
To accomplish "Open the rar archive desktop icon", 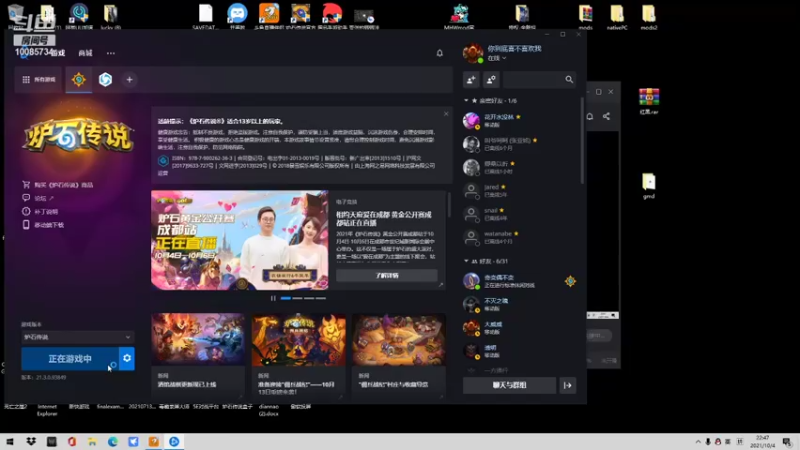I will pos(648,101).
